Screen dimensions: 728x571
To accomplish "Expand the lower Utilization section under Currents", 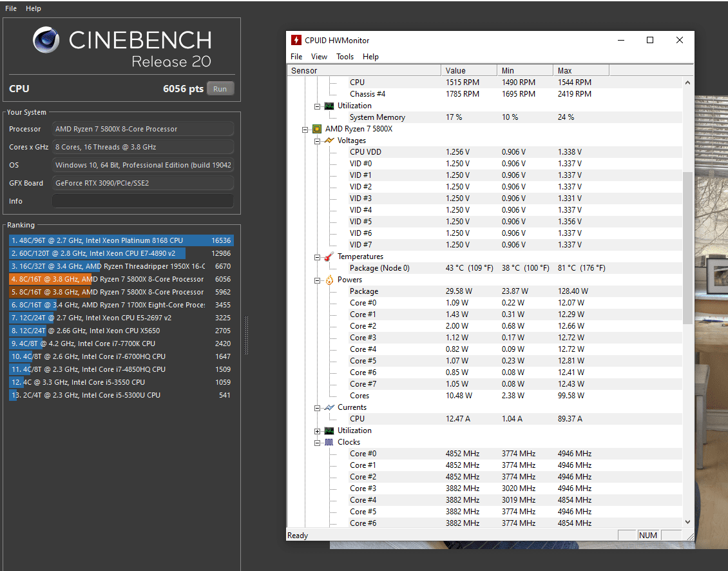I will click(317, 432).
